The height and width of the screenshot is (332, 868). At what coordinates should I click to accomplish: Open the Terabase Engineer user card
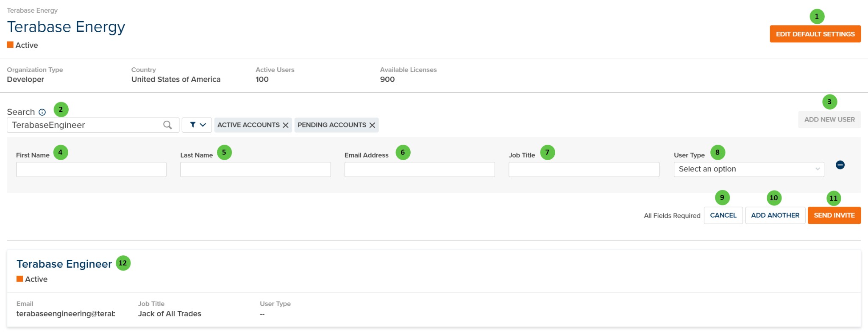point(64,264)
